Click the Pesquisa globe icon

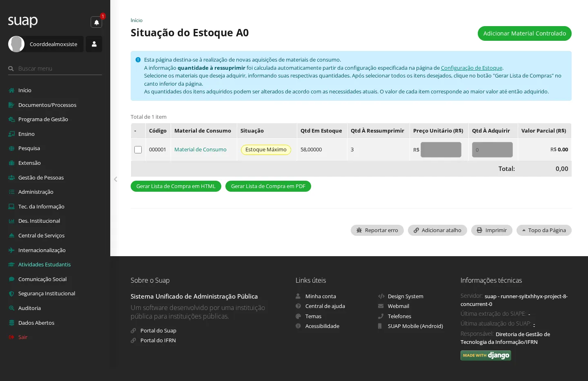tap(11, 148)
